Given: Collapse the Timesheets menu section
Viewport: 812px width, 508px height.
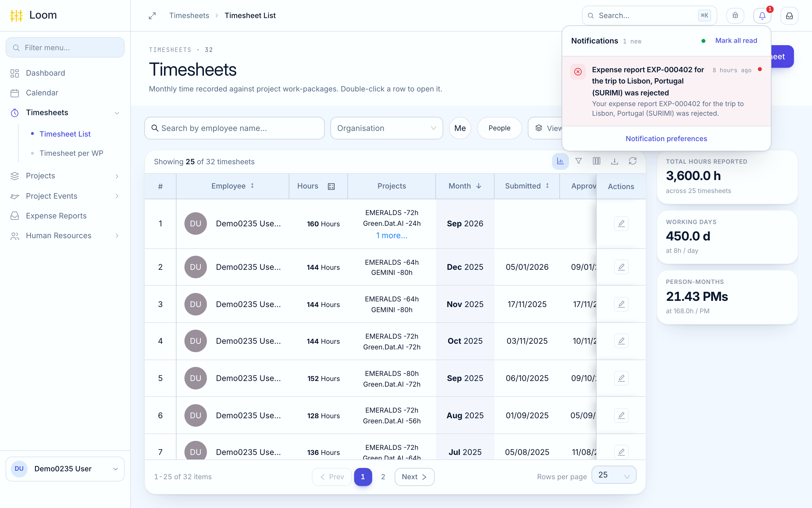Looking at the screenshot, I should point(65,113).
